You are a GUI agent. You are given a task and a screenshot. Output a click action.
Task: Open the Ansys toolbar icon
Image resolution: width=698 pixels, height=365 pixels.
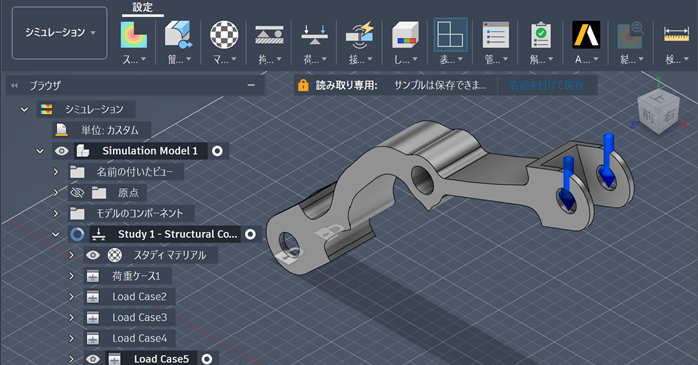tap(586, 35)
